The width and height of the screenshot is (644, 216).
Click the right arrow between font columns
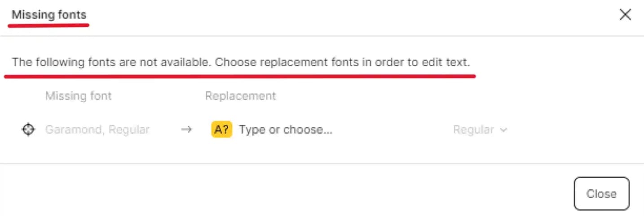click(x=186, y=130)
